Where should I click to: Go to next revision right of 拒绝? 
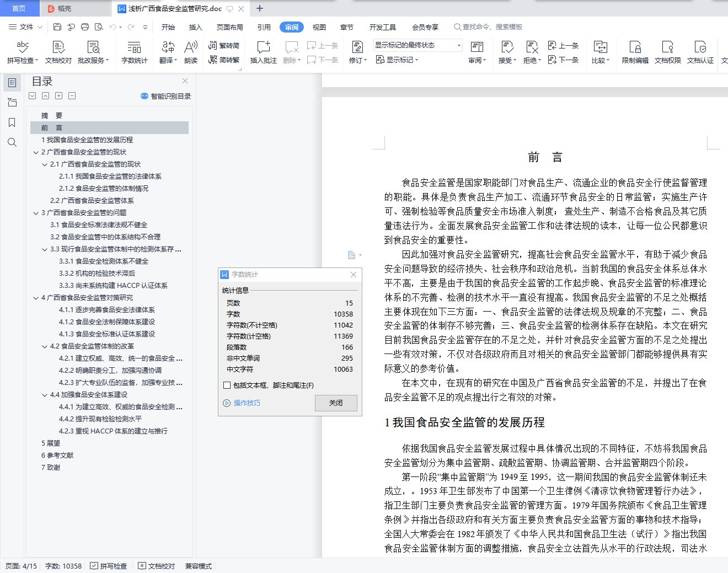[563, 60]
